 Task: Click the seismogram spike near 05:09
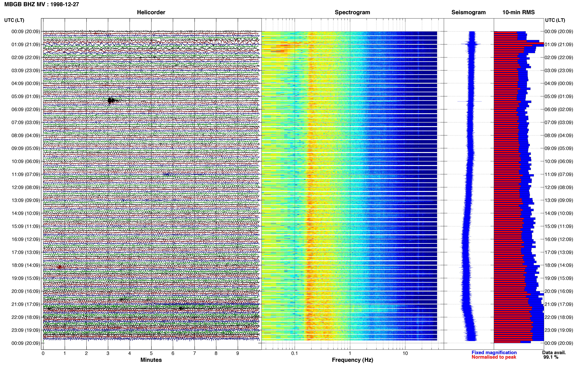point(470,101)
